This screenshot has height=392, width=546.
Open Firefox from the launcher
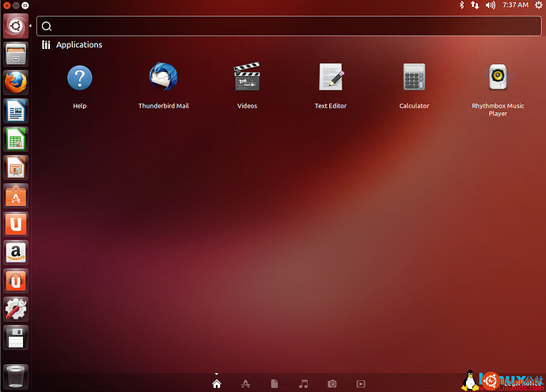tap(16, 82)
